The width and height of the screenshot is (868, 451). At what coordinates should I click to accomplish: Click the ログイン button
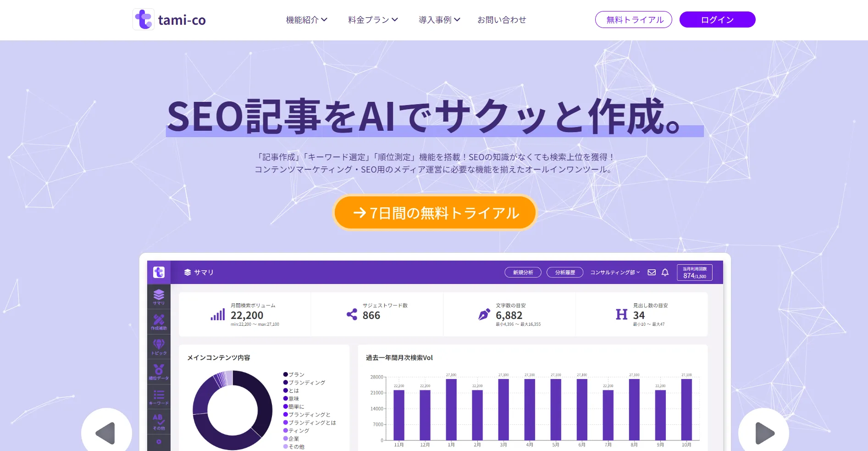(717, 20)
